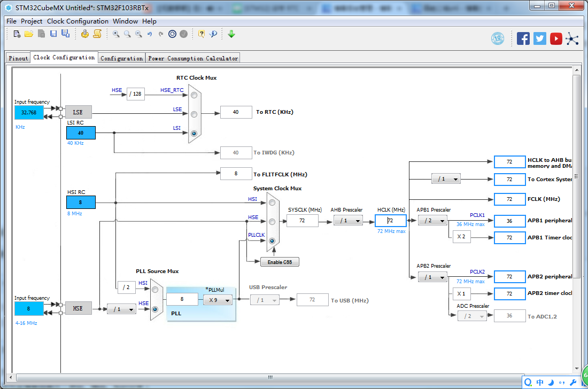Click the info speech bubble icon
Image resolution: width=588 pixels, height=389 pixels.
point(213,34)
